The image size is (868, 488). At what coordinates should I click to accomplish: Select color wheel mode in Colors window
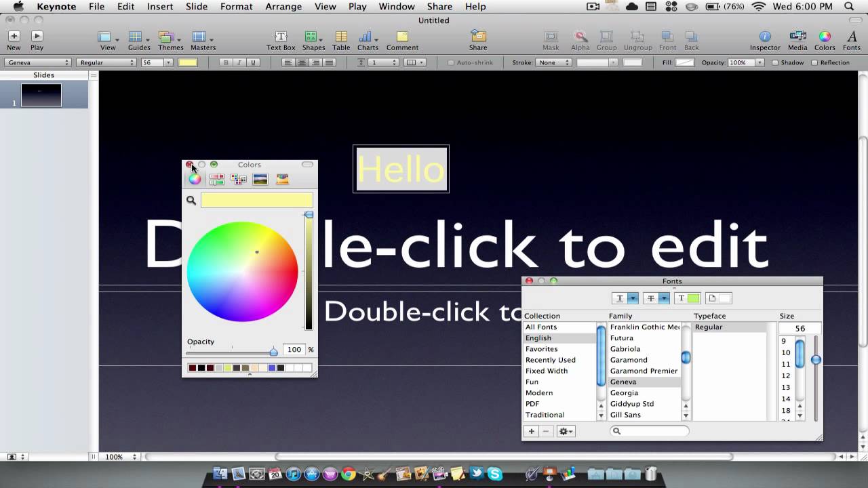tap(195, 179)
